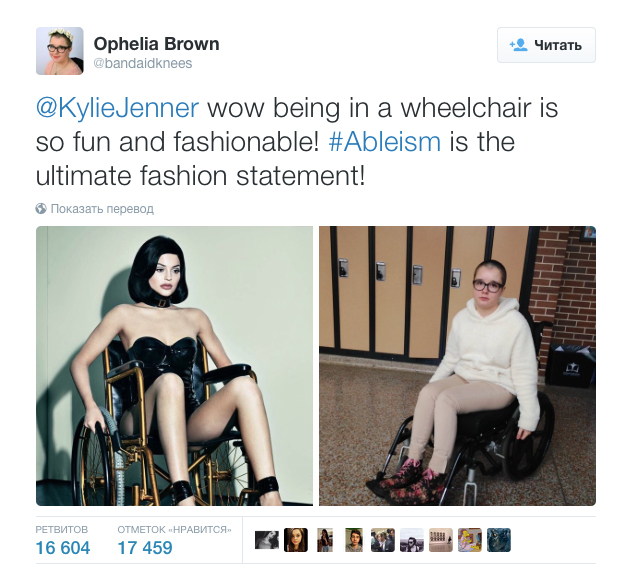Viewport: 633px width, 570px height.
Task: Open the #Ableism hashtag link
Action: tap(385, 142)
